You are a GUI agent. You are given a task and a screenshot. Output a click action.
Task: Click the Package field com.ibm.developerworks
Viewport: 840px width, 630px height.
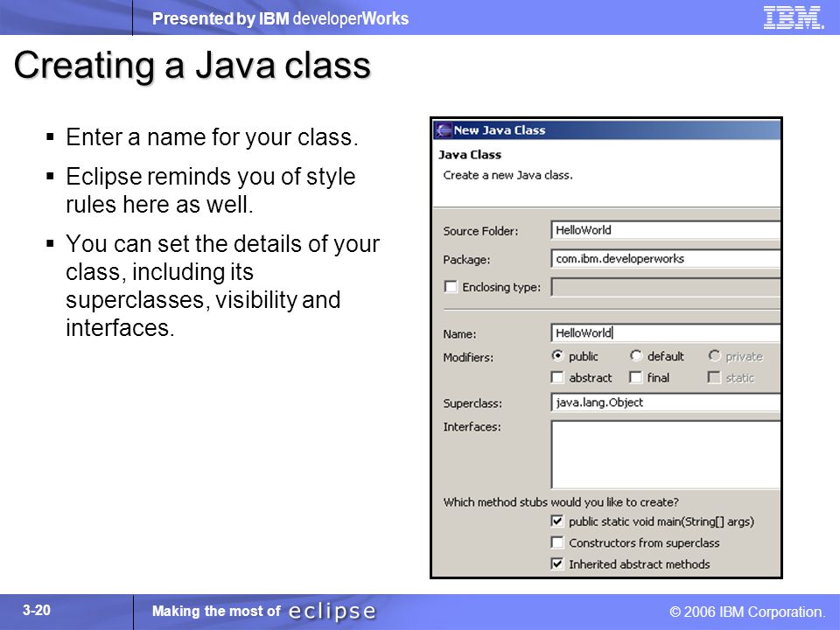[x=665, y=259]
